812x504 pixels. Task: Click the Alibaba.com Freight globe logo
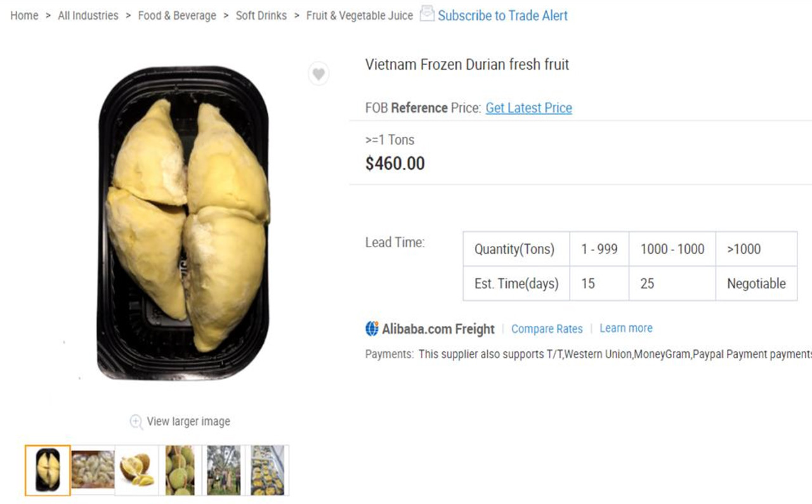tap(372, 328)
